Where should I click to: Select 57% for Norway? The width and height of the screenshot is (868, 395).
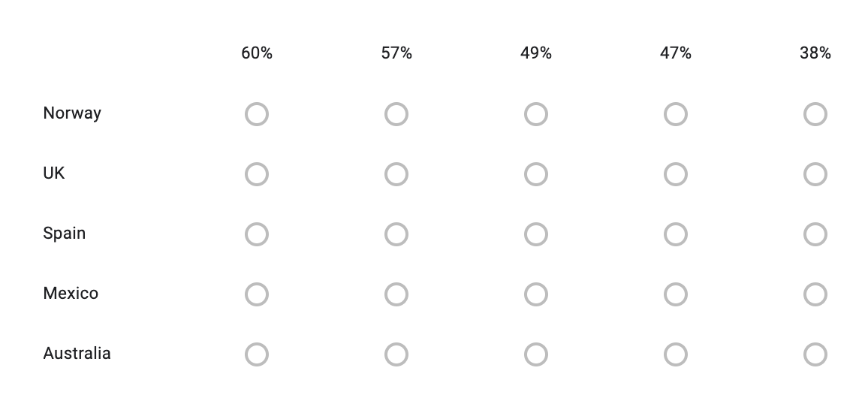point(396,114)
